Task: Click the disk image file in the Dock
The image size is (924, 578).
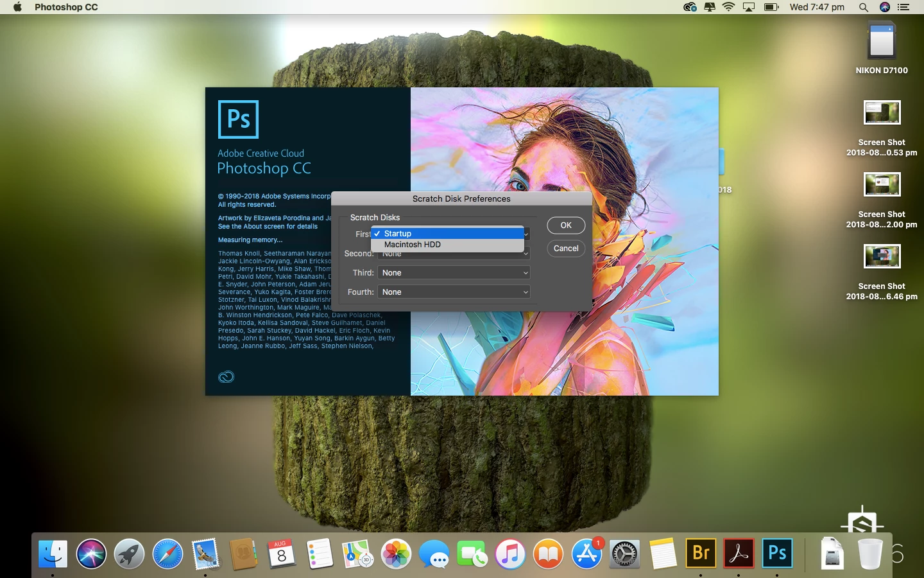Action: 832,554
